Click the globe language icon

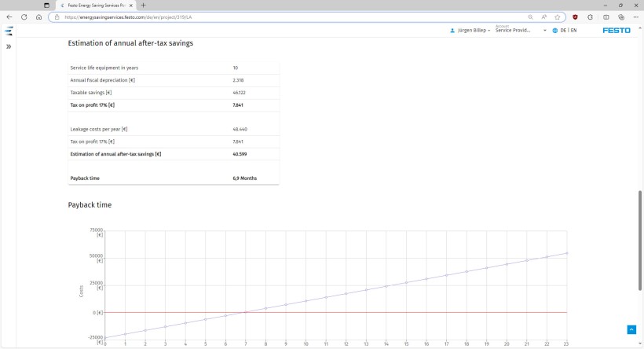tap(555, 31)
